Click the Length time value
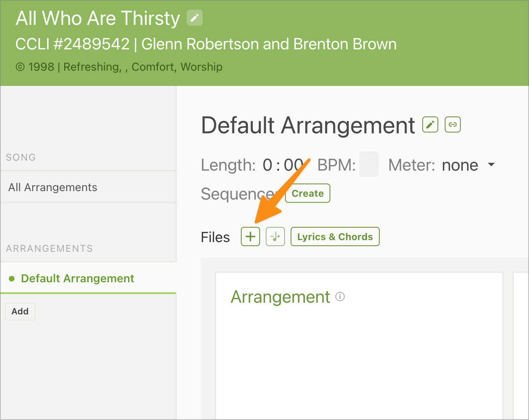Image resolution: width=529 pixels, height=420 pixels. tap(282, 165)
